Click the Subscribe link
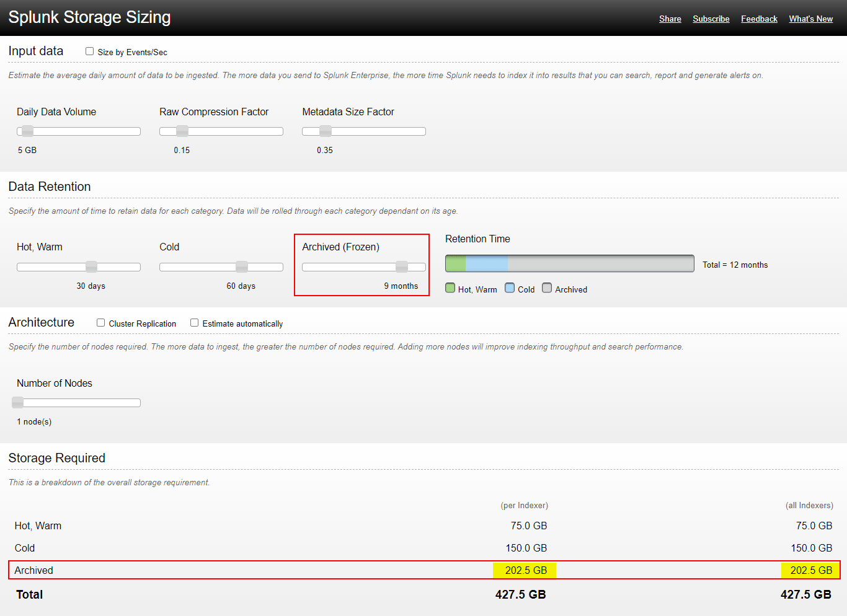Viewport: 847px width, 616px height. click(711, 19)
